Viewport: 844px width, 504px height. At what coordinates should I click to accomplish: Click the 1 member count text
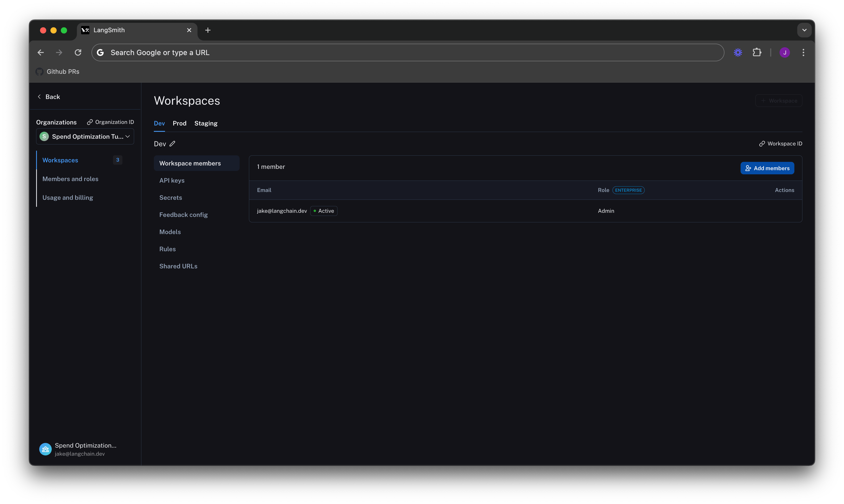(271, 167)
